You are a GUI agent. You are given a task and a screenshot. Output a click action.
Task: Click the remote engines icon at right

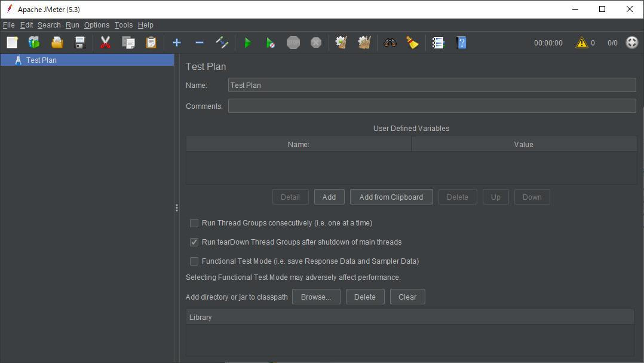(631, 42)
